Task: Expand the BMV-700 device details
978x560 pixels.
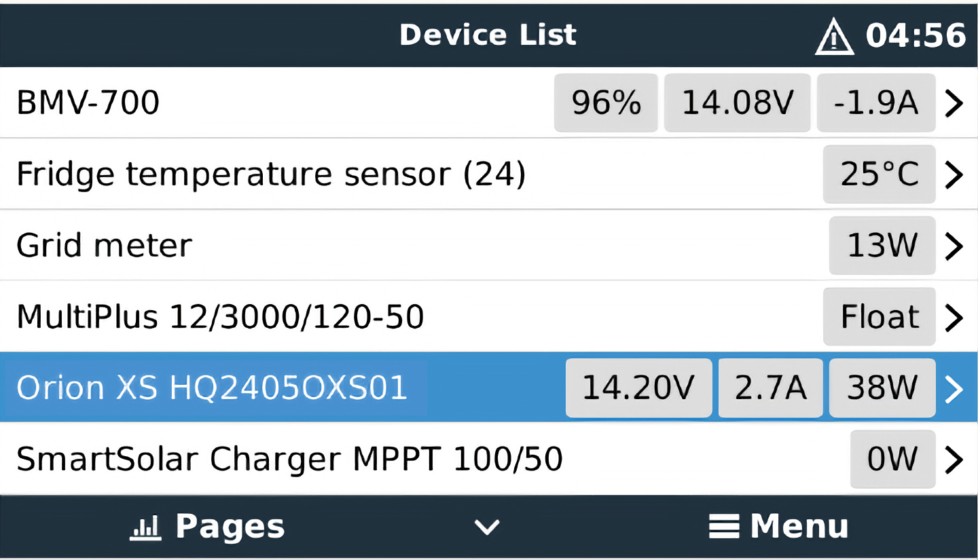Action: point(954,102)
